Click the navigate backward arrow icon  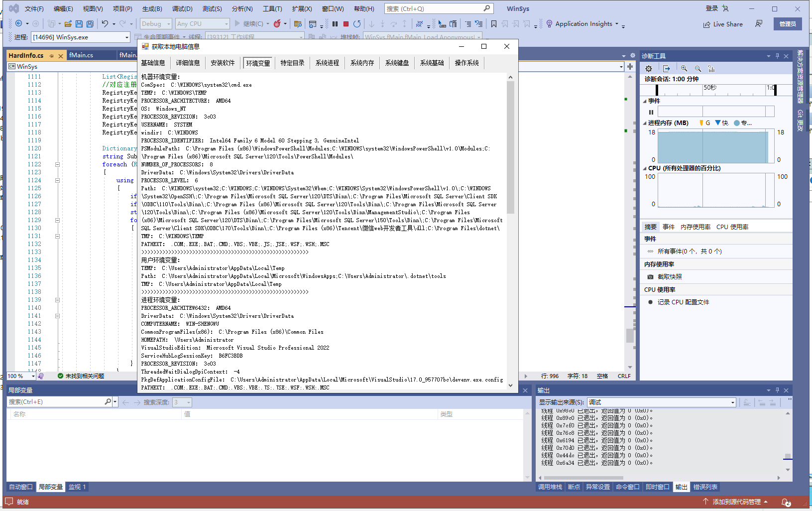pyautogui.click(x=18, y=23)
